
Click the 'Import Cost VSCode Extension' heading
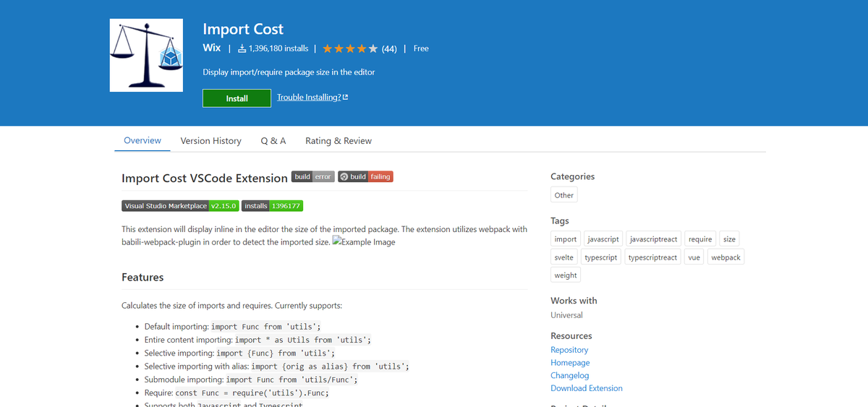coord(205,178)
